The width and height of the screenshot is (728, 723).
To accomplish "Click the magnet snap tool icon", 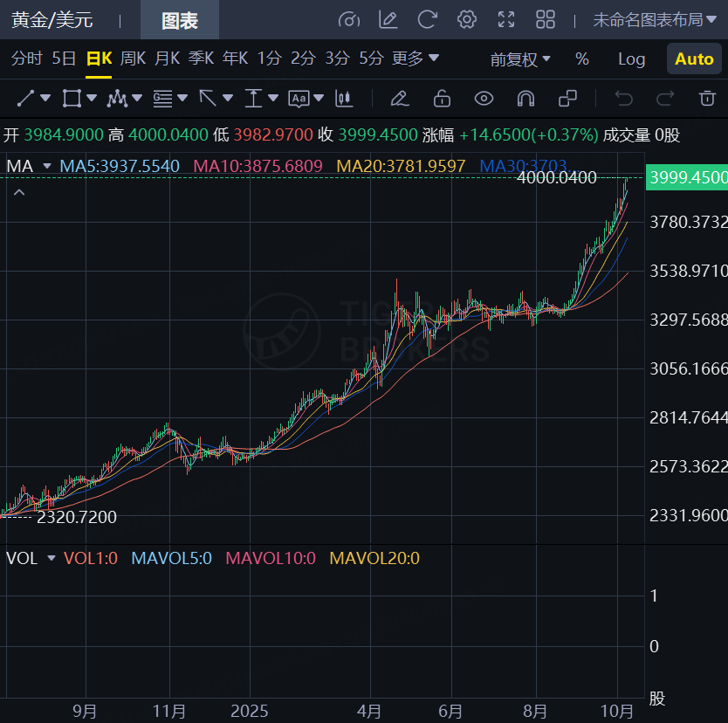I will pyautogui.click(x=525, y=98).
